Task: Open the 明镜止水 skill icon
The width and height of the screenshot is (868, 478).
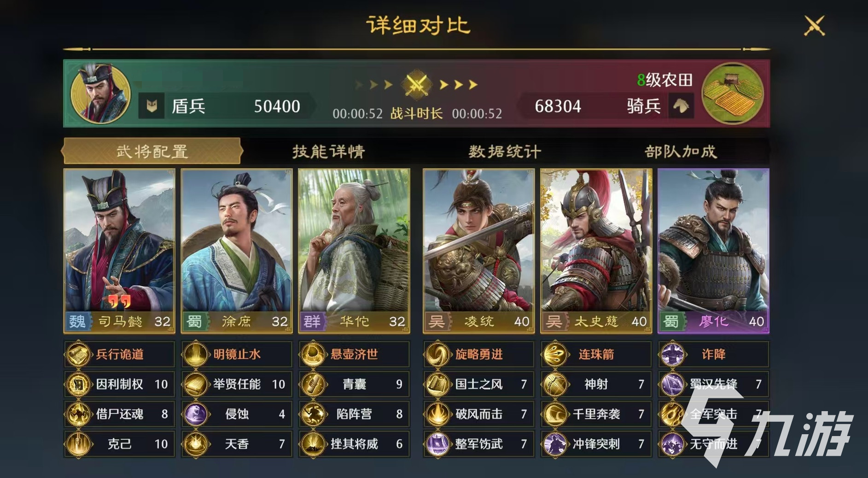Action: click(196, 354)
